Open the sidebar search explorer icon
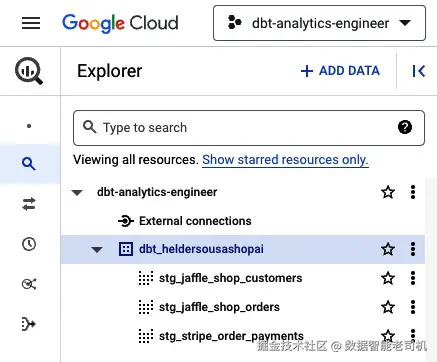The height and width of the screenshot is (362, 437). click(x=29, y=164)
